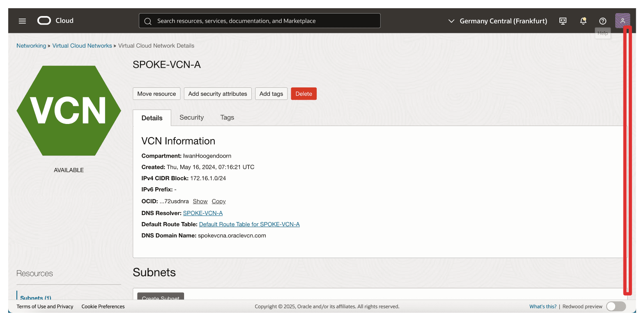Click the Add tags button

(x=271, y=94)
